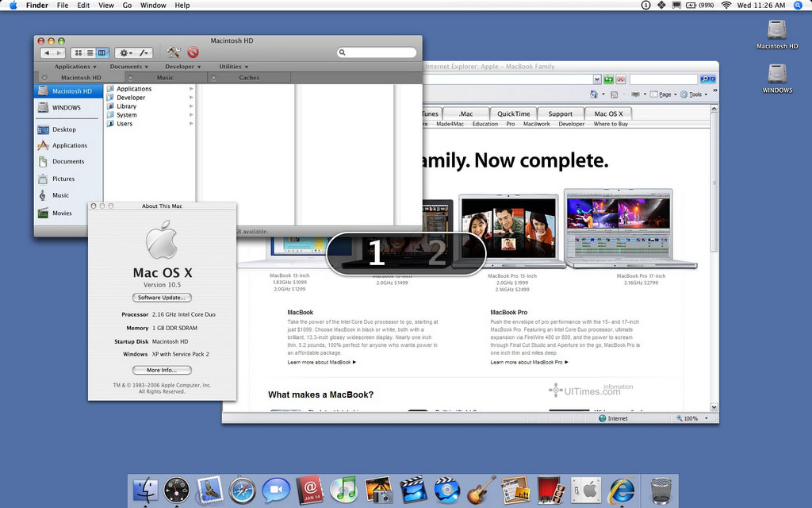Expand the Applications dropdown in Finder bar
The width and height of the screenshot is (812, 508).
point(75,67)
